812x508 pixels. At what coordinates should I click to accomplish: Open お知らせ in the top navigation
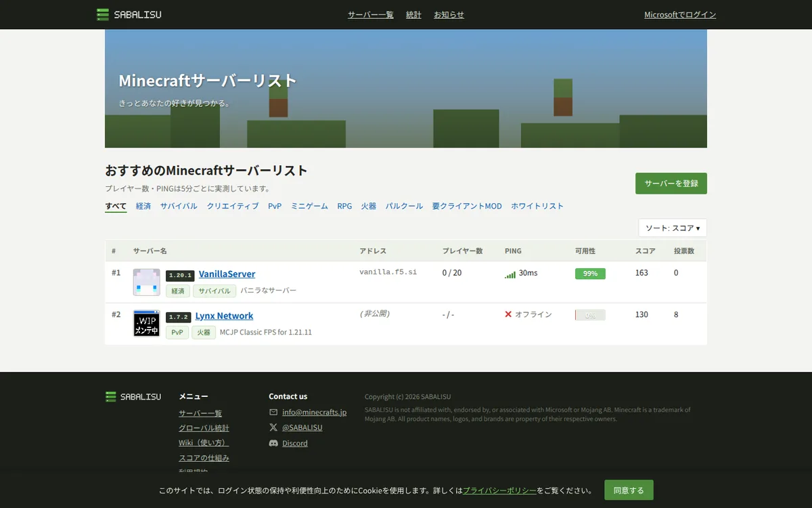point(449,14)
